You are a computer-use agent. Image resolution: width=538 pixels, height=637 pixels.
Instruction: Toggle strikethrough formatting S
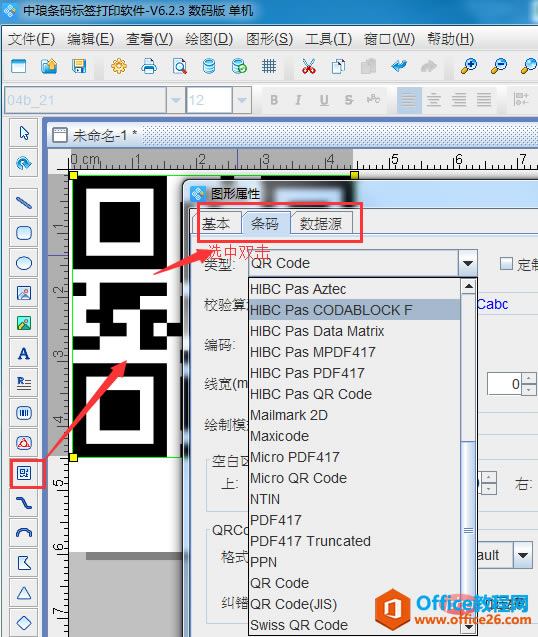[349, 100]
